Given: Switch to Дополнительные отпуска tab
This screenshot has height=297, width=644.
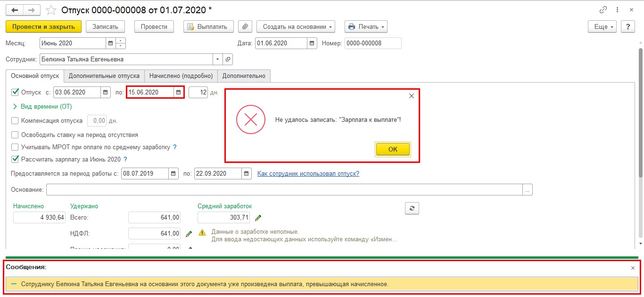Looking at the screenshot, I should (104, 76).
